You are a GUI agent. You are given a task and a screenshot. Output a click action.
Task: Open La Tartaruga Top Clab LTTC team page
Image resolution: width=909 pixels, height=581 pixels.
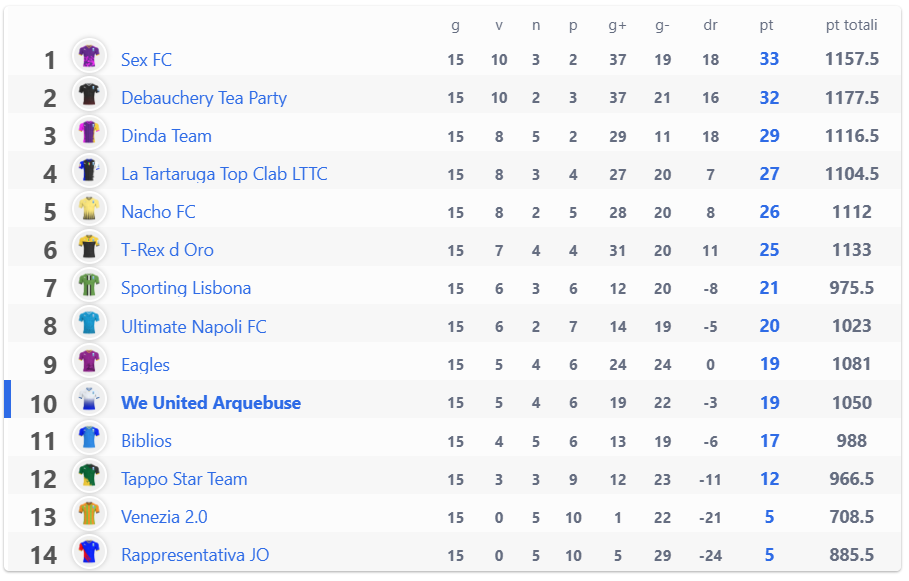224,174
